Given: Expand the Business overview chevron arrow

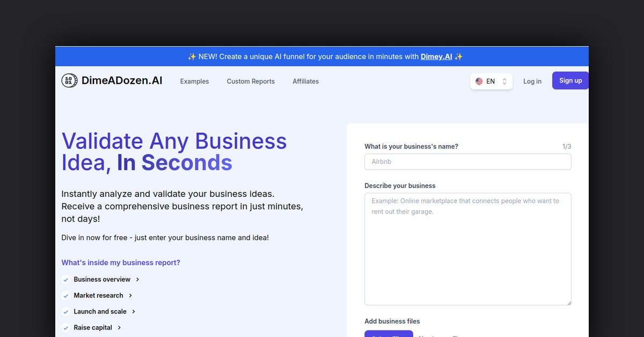Looking at the screenshot, I should click(x=138, y=280).
